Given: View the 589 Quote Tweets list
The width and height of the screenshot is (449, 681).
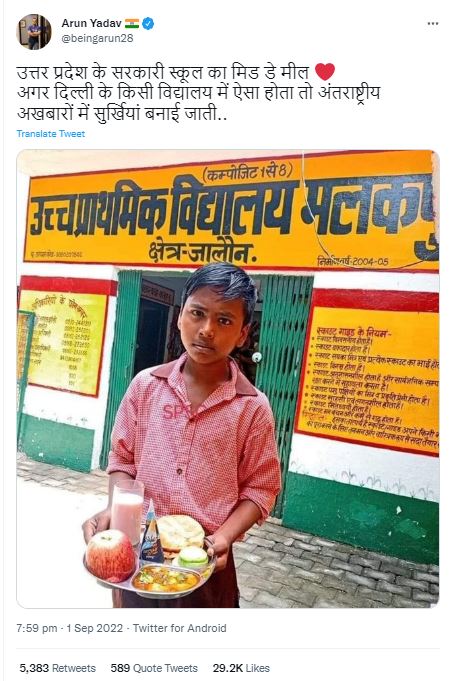Looking at the screenshot, I should [x=154, y=668].
